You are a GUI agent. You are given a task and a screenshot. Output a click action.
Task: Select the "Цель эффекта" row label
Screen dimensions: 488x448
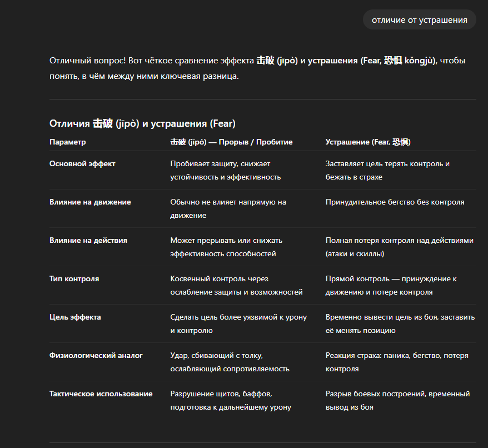[75, 317]
